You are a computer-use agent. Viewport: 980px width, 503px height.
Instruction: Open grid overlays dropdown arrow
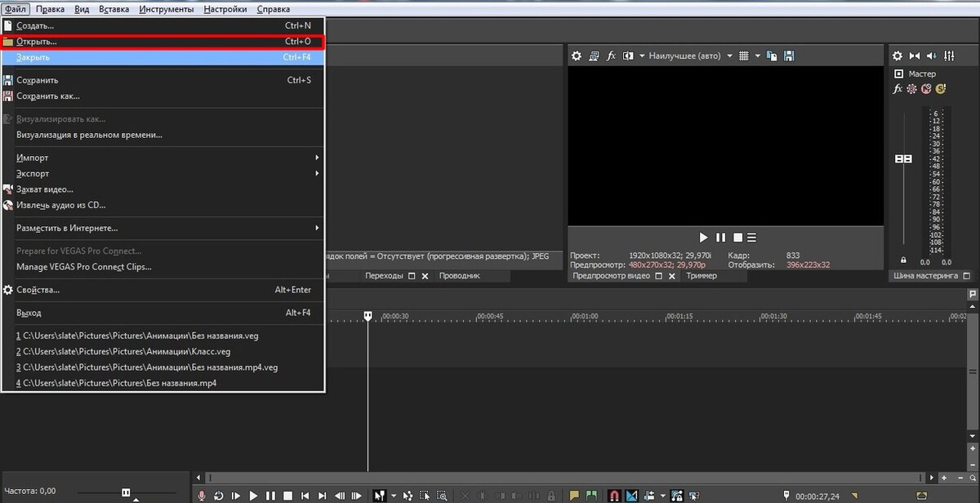pos(756,56)
